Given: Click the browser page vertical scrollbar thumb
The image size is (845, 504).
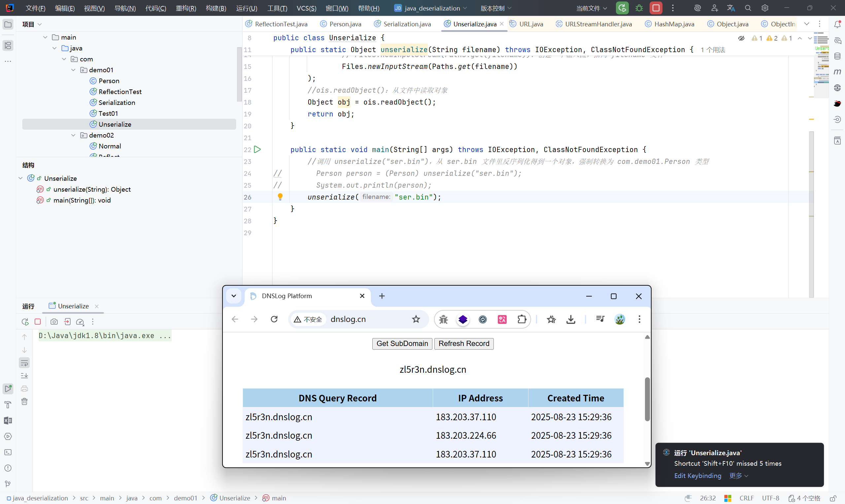Looking at the screenshot, I should pos(647,399).
